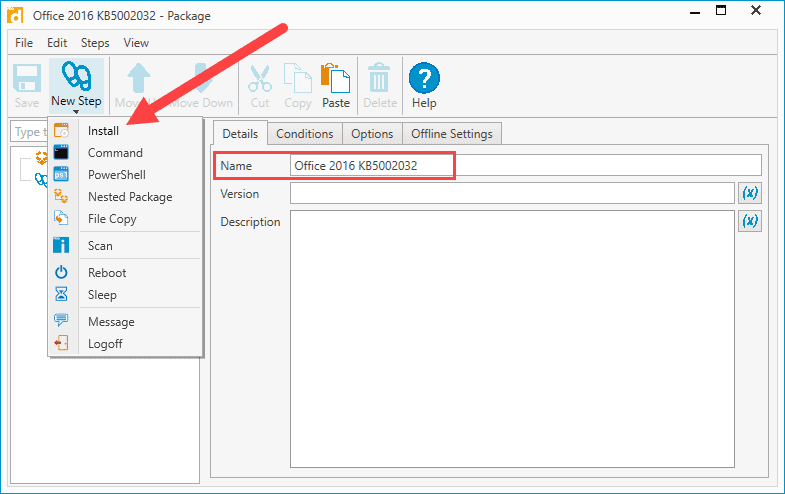This screenshot has width=785, height=494.
Task: Click the Move Down arrow icon
Action: click(x=202, y=79)
